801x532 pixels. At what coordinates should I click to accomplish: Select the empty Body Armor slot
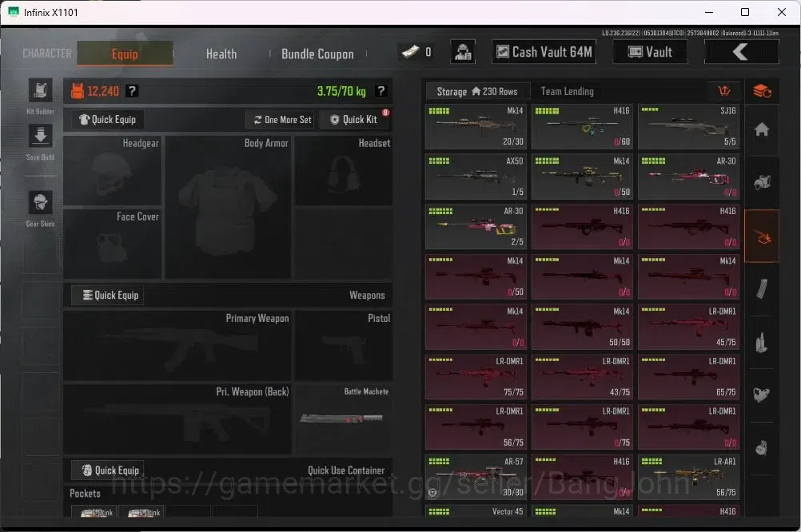229,207
